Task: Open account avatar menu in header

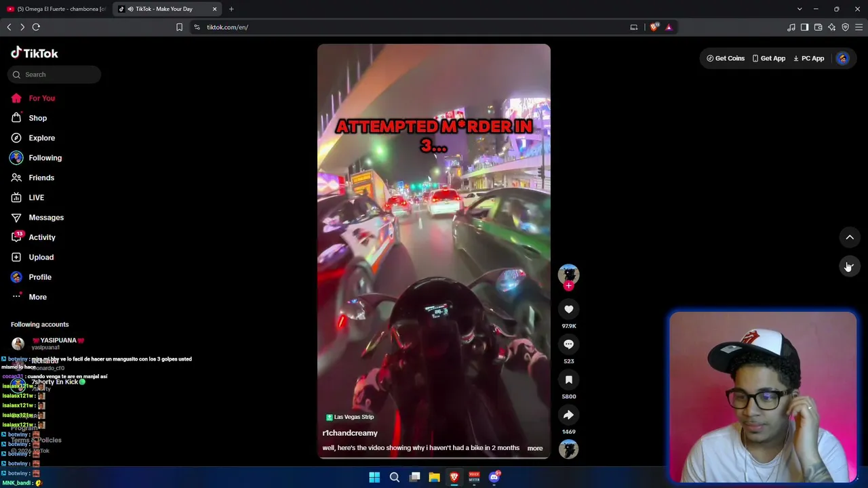Action: [x=842, y=58]
